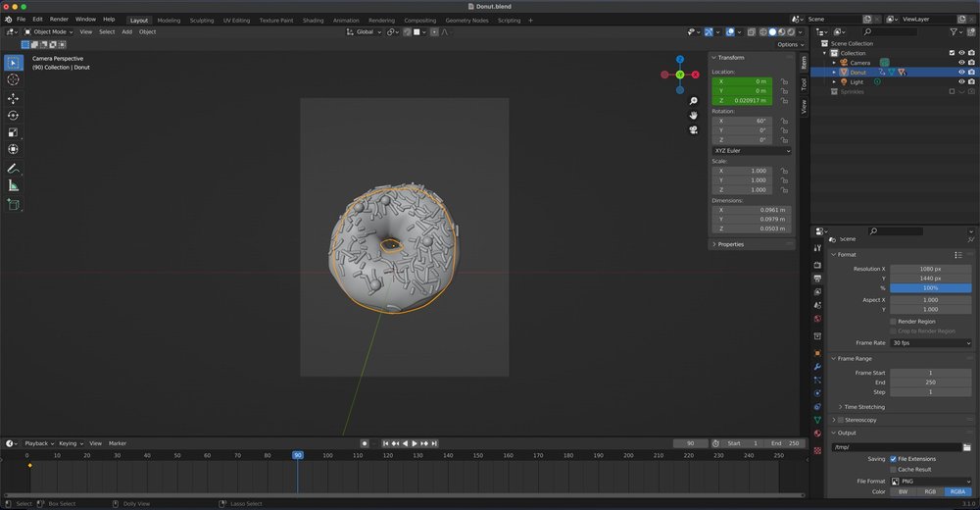The height and width of the screenshot is (510, 980).
Task: Select RGB color mode button
Action: 931,491
